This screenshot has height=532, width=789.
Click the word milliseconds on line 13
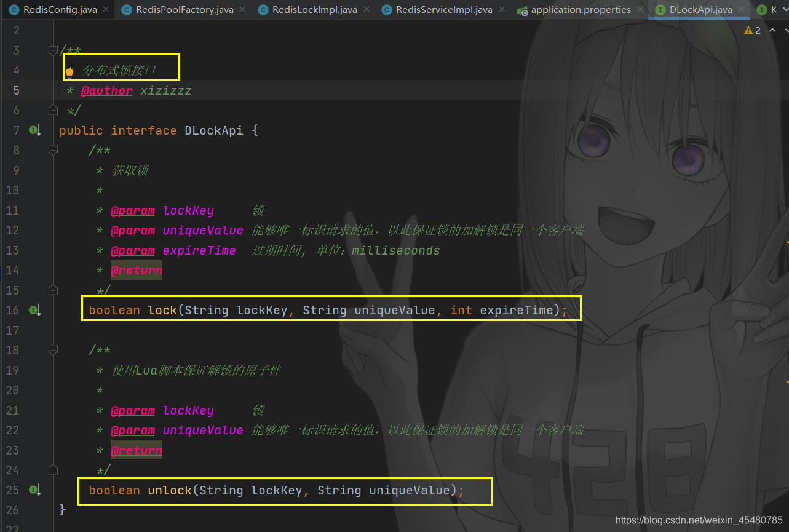point(395,250)
